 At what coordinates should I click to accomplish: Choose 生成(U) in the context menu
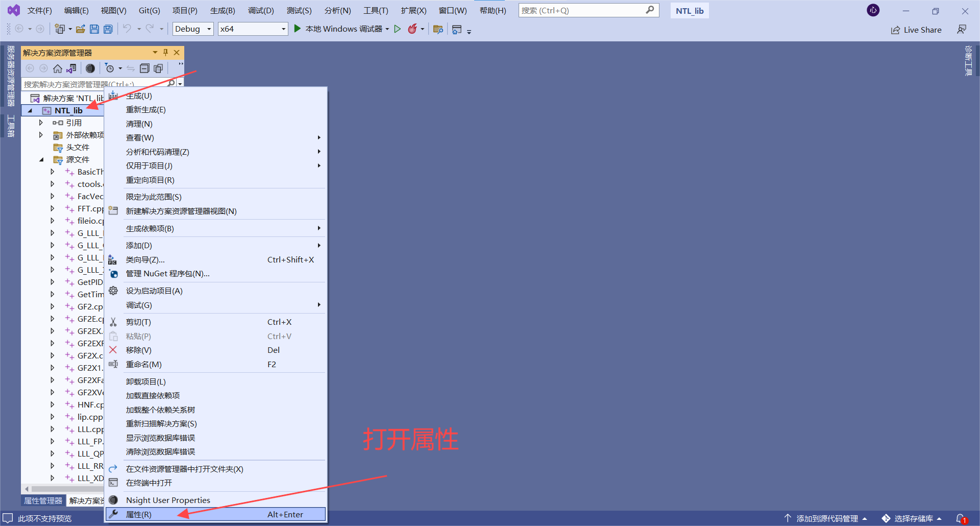click(215, 95)
